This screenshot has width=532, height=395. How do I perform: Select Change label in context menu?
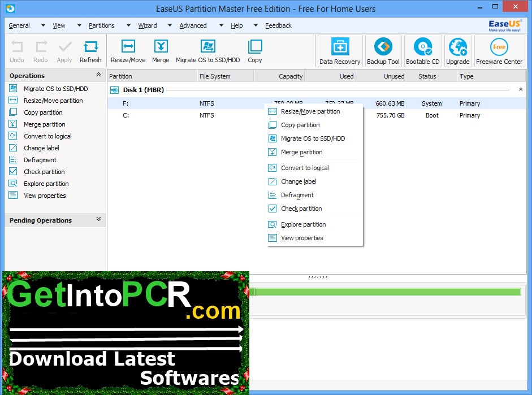tap(315, 181)
